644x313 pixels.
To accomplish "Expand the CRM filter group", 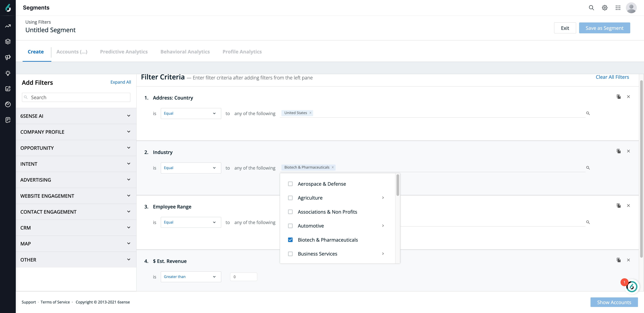I will (76, 228).
